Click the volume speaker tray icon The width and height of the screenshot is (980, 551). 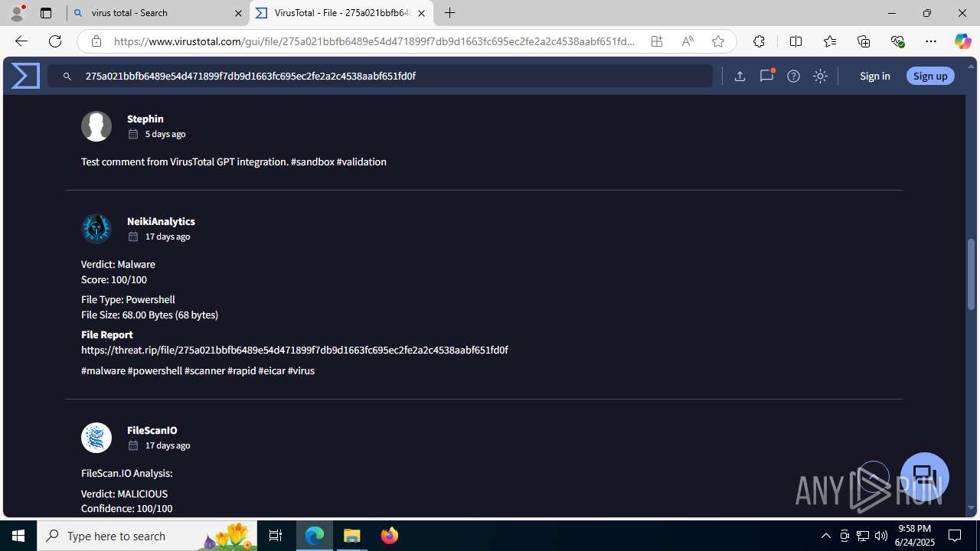[x=881, y=536]
